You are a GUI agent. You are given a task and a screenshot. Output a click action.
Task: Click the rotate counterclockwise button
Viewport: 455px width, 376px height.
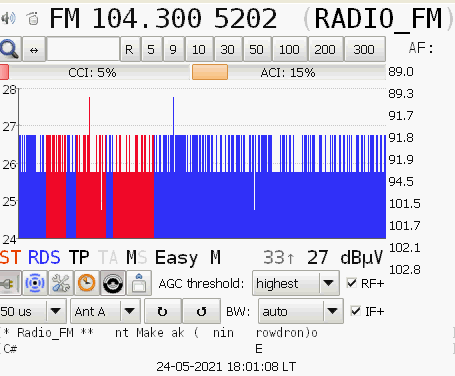[202, 311]
